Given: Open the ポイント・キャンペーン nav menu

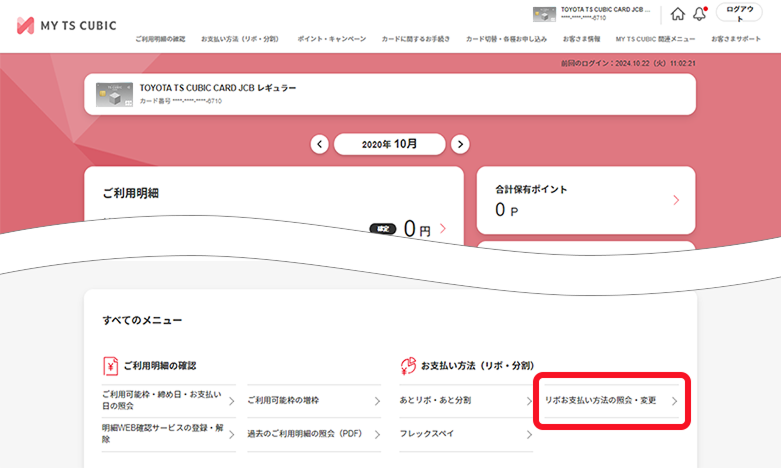Looking at the screenshot, I should point(332,39).
